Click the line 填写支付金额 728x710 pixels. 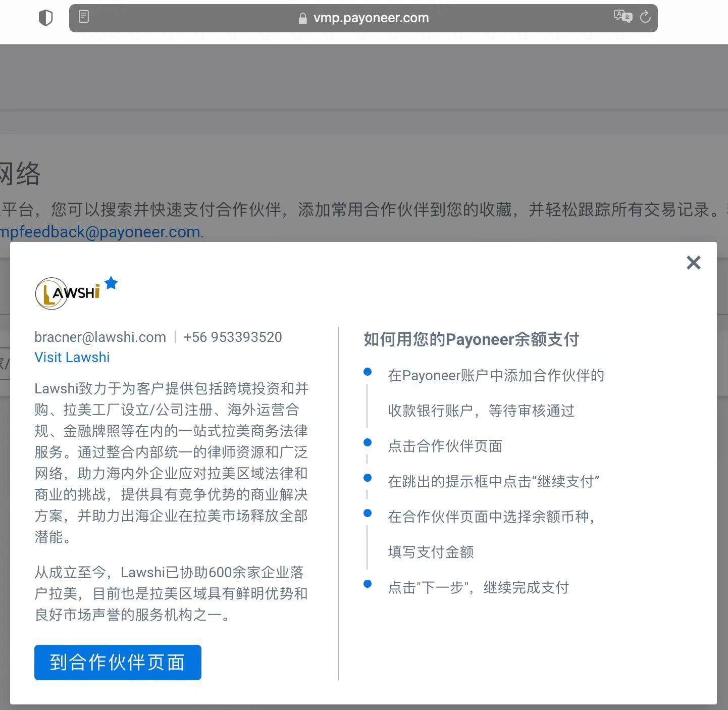point(431,552)
